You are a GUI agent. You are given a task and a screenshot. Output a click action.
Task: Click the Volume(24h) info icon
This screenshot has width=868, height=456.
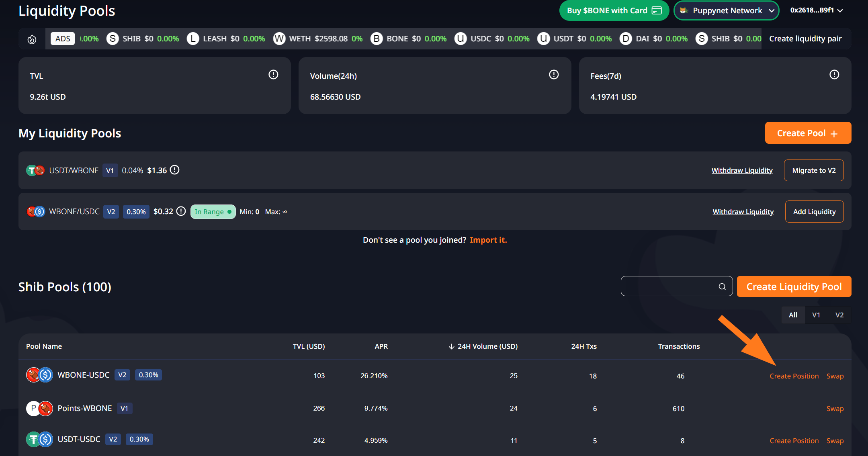[554, 75]
